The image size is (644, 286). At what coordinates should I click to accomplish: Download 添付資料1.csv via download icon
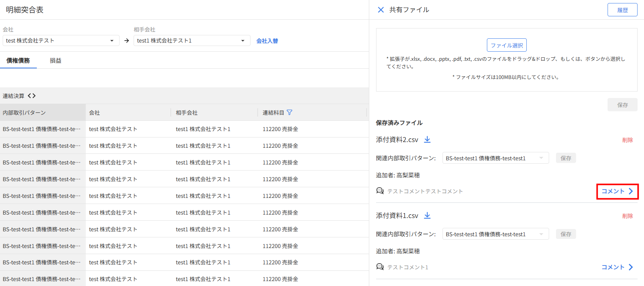click(427, 215)
